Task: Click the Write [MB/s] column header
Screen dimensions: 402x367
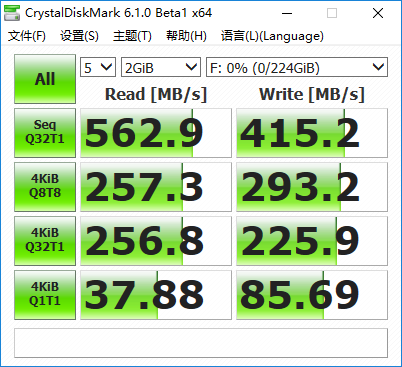Action: [312, 94]
